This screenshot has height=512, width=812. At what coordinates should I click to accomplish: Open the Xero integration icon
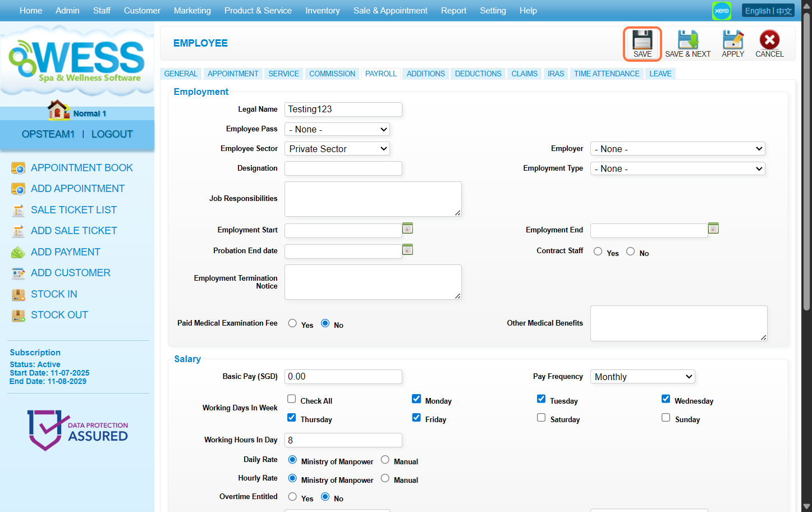[722, 11]
